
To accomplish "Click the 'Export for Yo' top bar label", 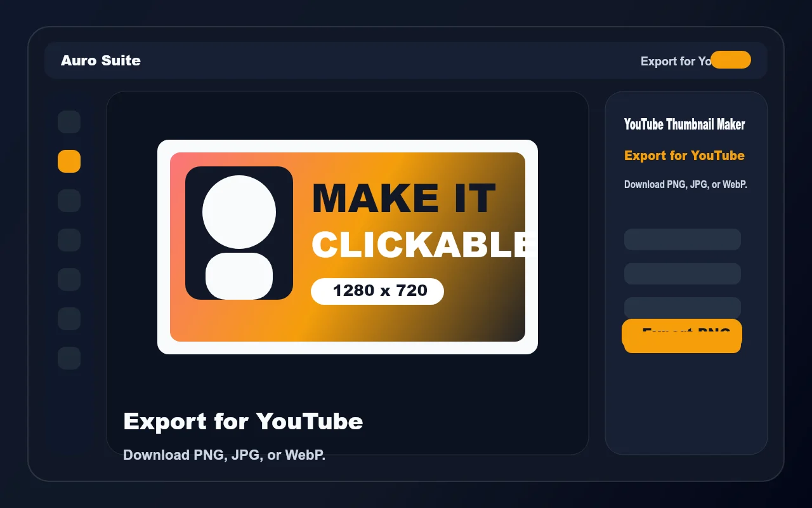I will pyautogui.click(x=676, y=61).
